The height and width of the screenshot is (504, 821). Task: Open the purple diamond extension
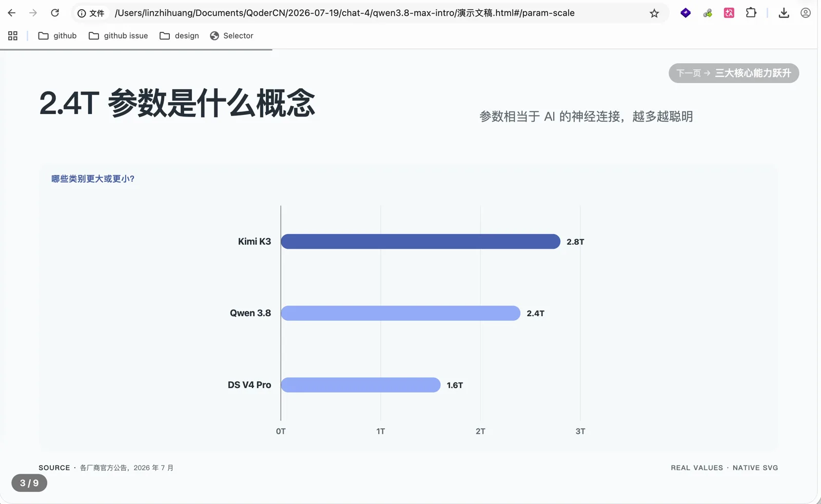pyautogui.click(x=686, y=13)
